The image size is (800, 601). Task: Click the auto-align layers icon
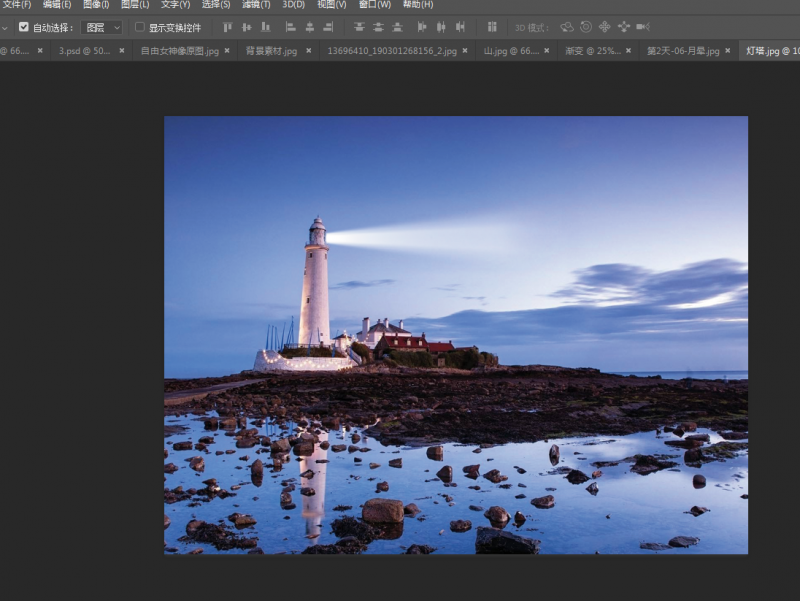click(492, 27)
